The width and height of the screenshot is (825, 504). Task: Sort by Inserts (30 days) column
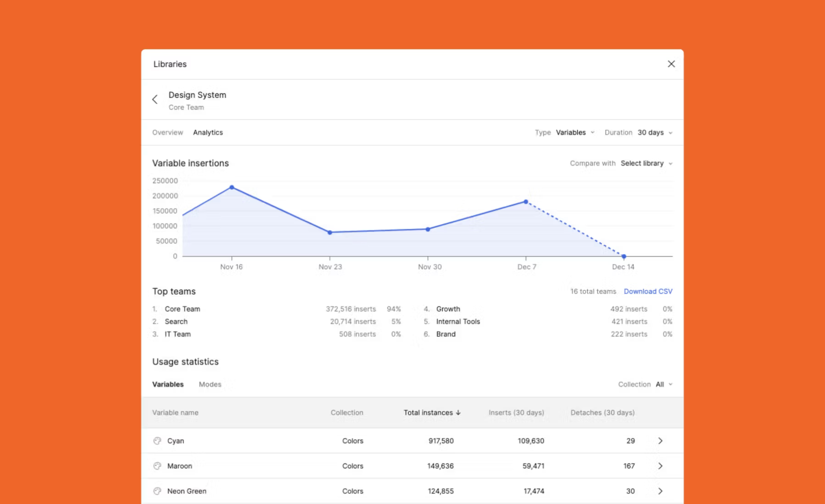tap(517, 413)
